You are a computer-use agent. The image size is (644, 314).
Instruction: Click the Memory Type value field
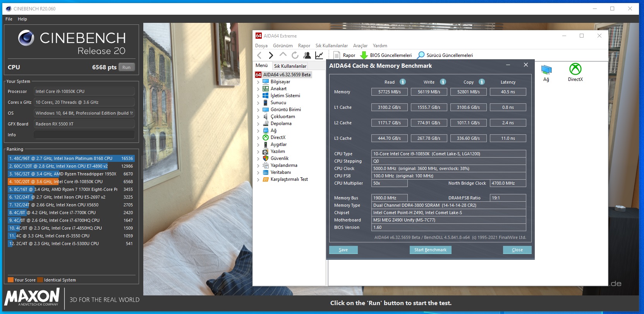point(449,205)
